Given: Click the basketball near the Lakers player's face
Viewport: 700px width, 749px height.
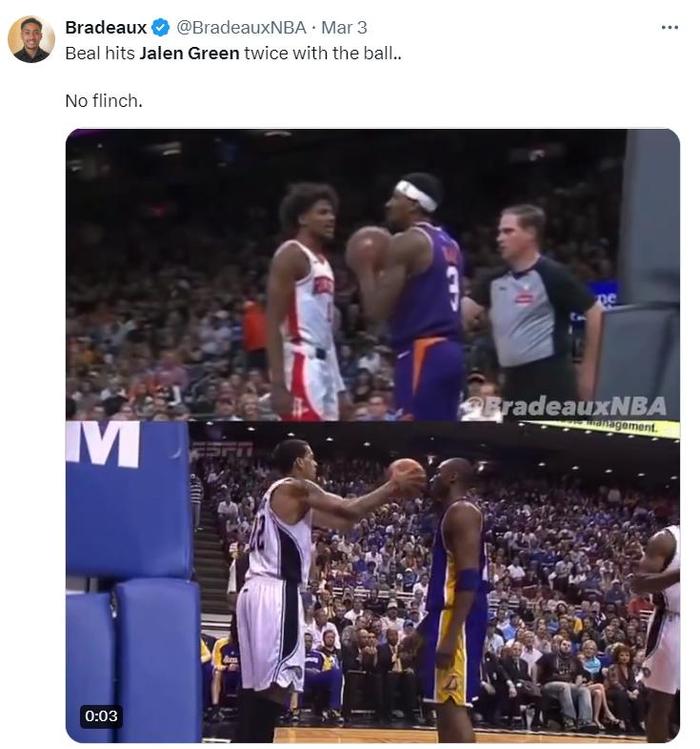Looking at the screenshot, I should pyautogui.click(x=407, y=476).
